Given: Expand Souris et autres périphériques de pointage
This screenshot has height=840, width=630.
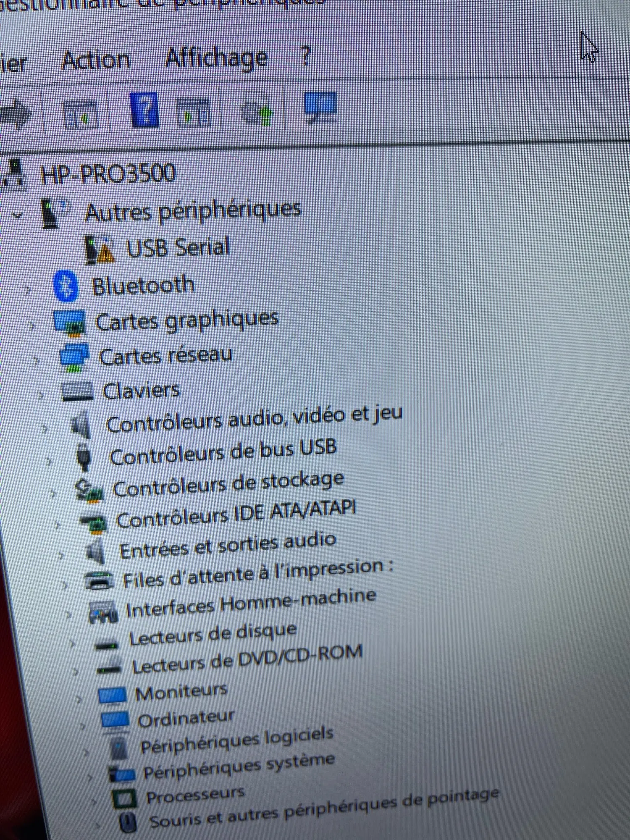Looking at the screenshot, I should 97,826.
